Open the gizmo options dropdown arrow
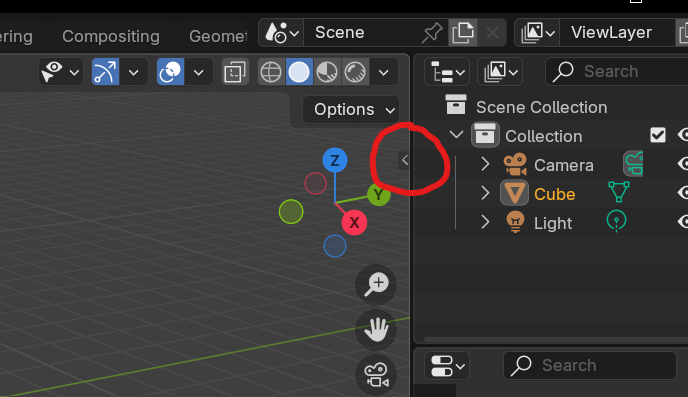The height and width of the screenshot is (397, 688). click(x=133, y=72)
